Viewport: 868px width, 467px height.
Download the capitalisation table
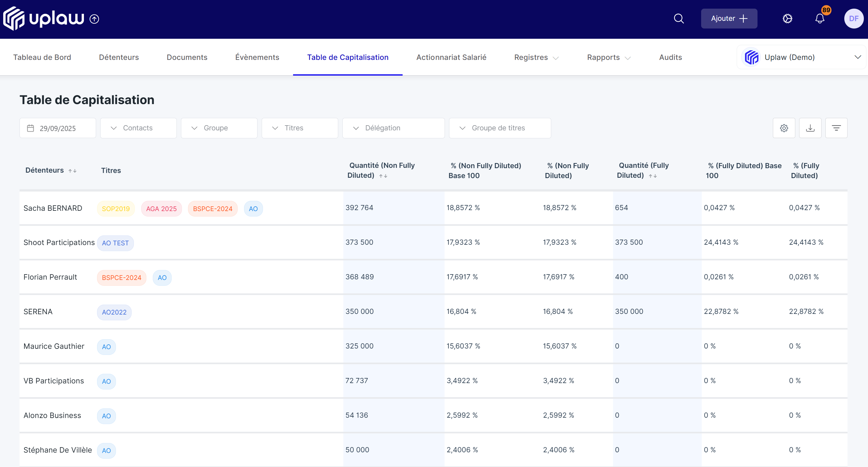810,128
